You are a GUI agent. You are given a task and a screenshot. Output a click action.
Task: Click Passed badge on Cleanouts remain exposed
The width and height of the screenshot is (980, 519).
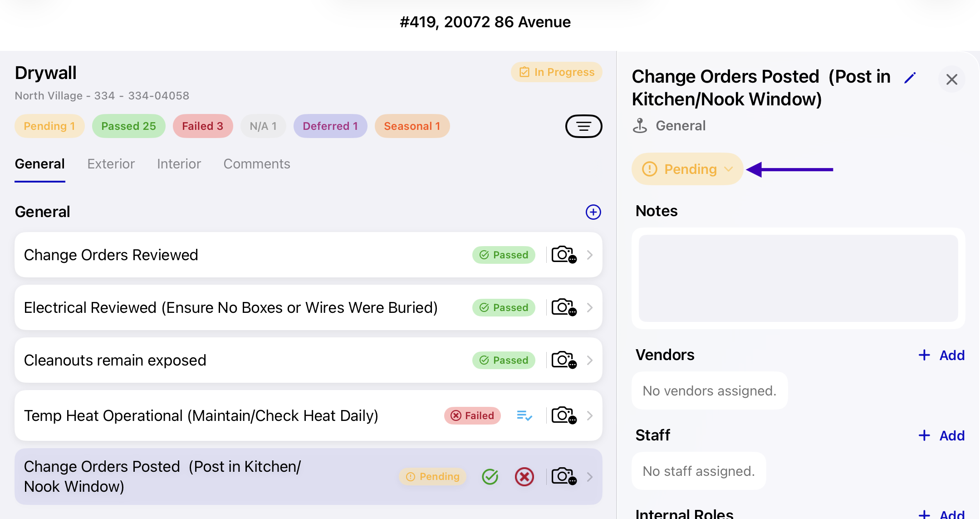504,360
